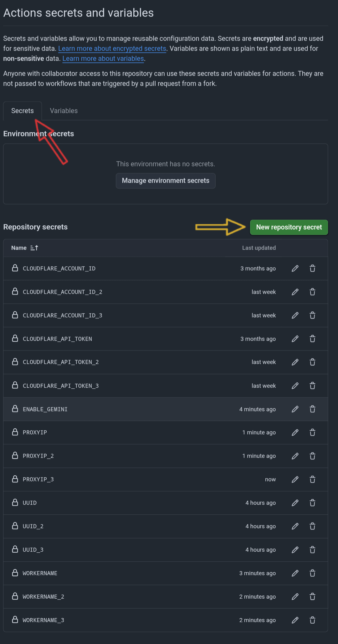Delete CLOUDFLARE_API_TOKEN_3 trash icon

pos(312,386)
